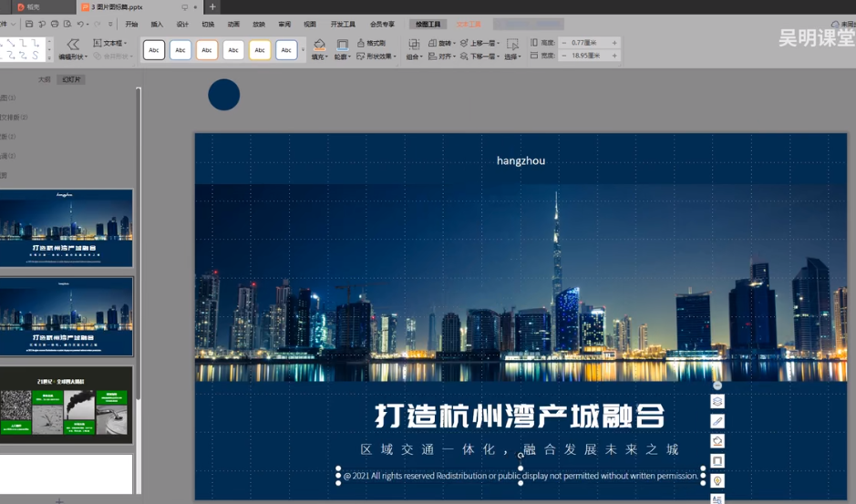The image size is (856, 504).
Task: Open the 视图 ribbon tab
Action: (x=310, y=24)
